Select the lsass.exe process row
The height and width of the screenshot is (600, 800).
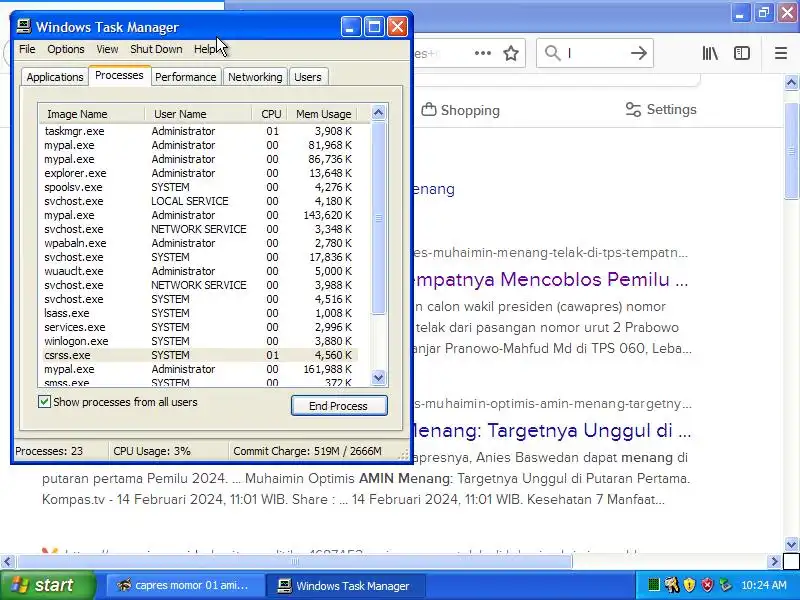point(199,313)
